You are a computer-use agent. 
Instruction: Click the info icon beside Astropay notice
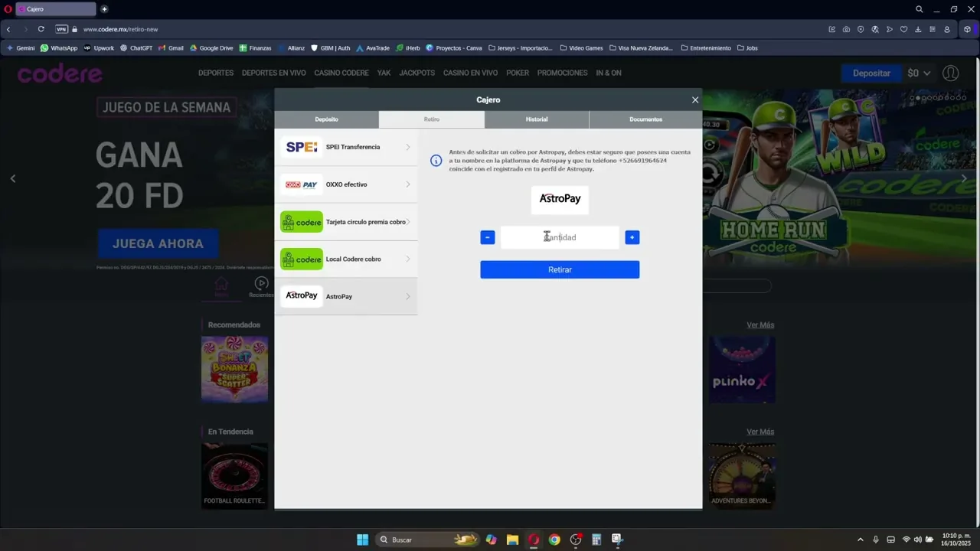436,161
